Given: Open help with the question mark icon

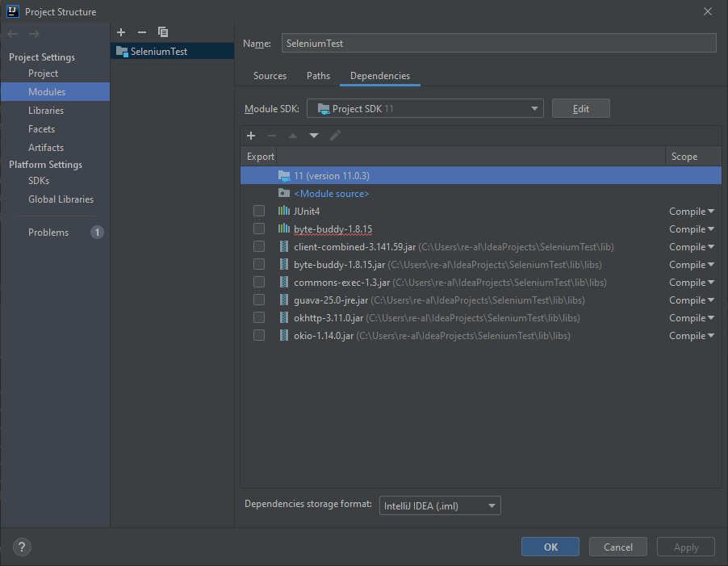Looking at the screenshot, I should [x=22, y=547].
